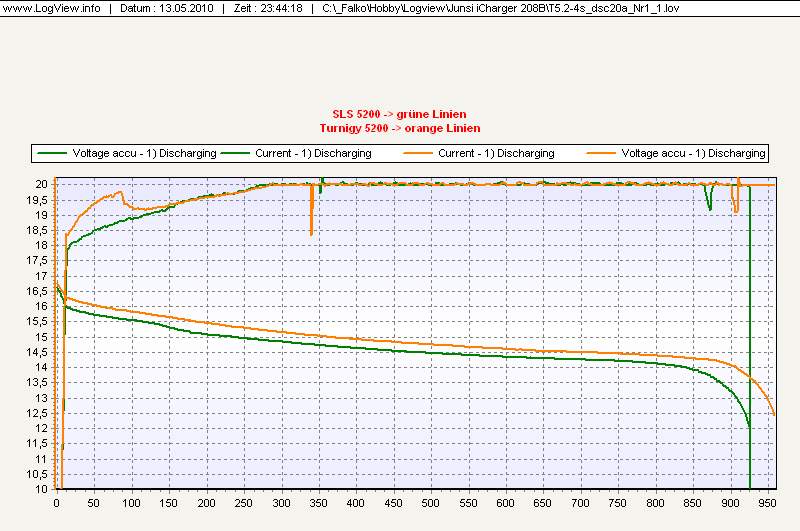Select green 'Voltage accu - 1) Discharging' legend label
Screen dimensions: 800x531
144,153
